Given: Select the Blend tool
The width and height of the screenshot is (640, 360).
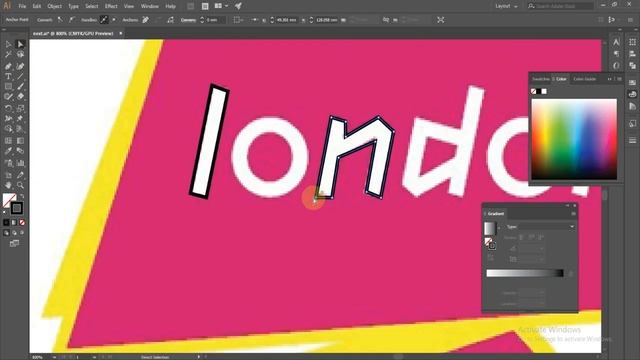Looking at the screenshot, I should (x=20, y=151).
